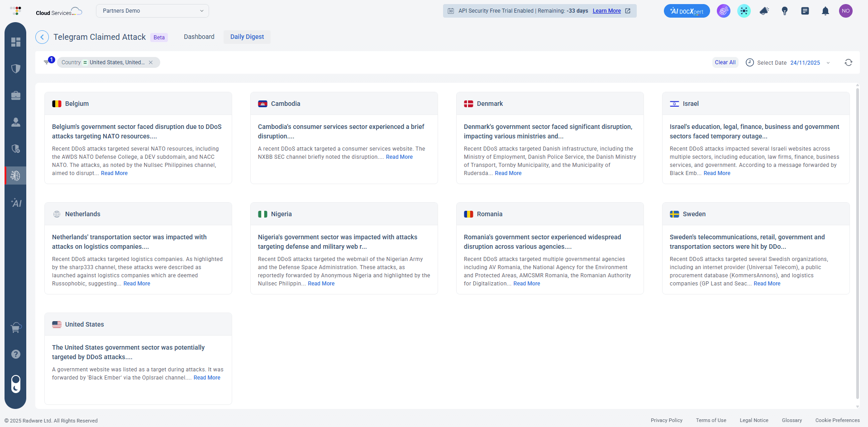Expand the Select Date chevron
The width and height of the screenshot is (868, 427).
click(829, 63)
